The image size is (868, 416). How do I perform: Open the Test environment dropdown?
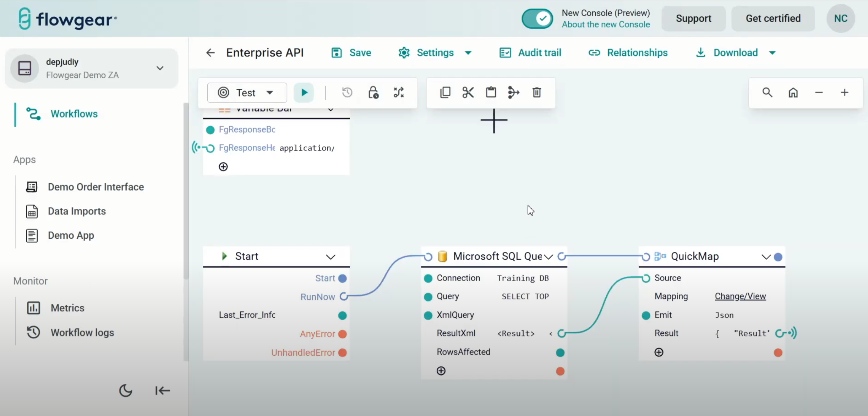click(x=247, y=93)
